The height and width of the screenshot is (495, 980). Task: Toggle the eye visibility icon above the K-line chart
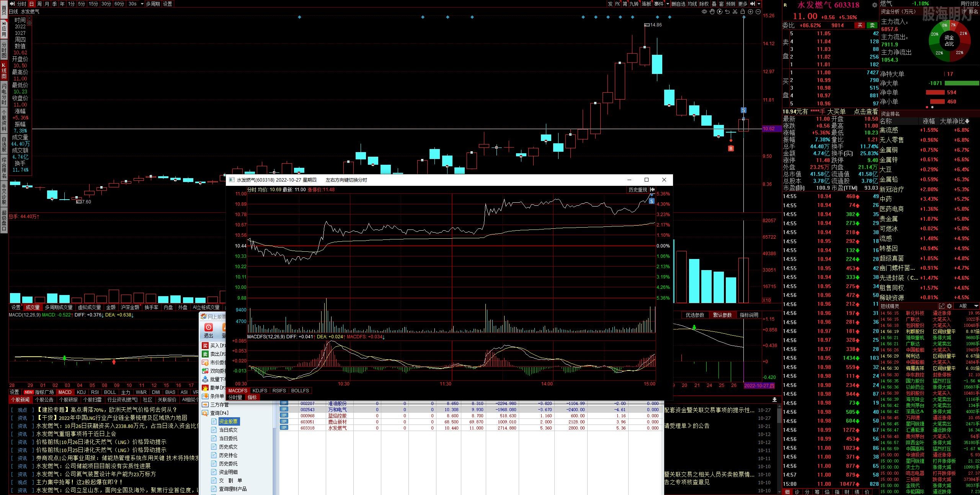click(704, 12)
